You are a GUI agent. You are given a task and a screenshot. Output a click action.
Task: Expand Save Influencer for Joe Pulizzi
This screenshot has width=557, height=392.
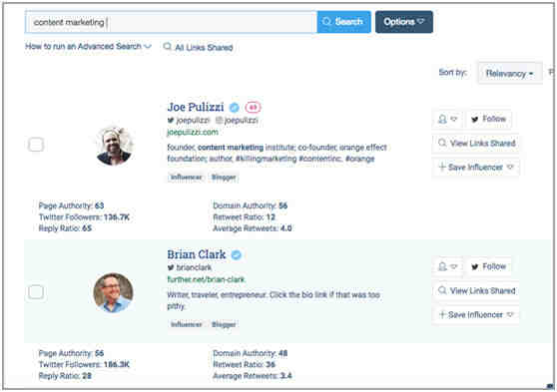tap(476, 167)
